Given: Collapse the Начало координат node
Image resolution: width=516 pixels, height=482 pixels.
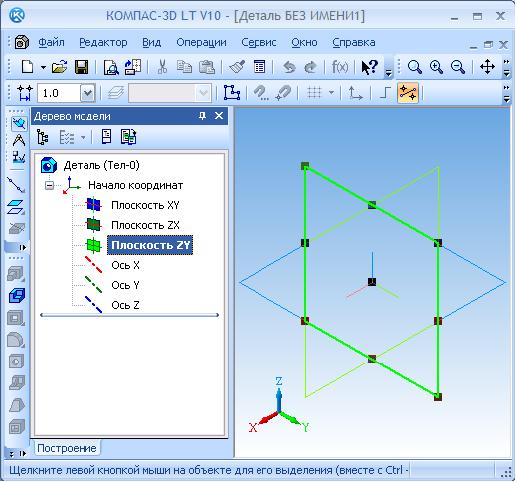Looking at the screenshot, I should [49, 185].
